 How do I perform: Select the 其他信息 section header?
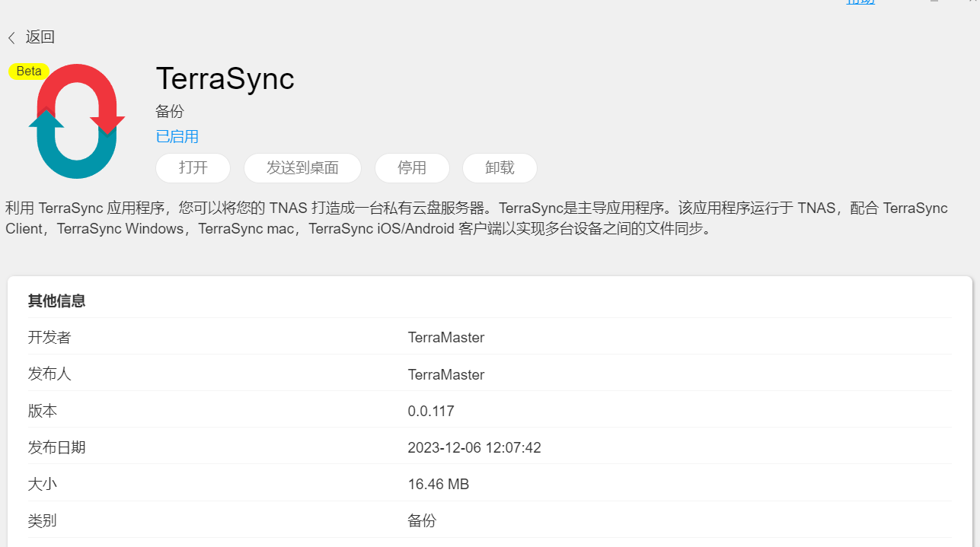57,301
